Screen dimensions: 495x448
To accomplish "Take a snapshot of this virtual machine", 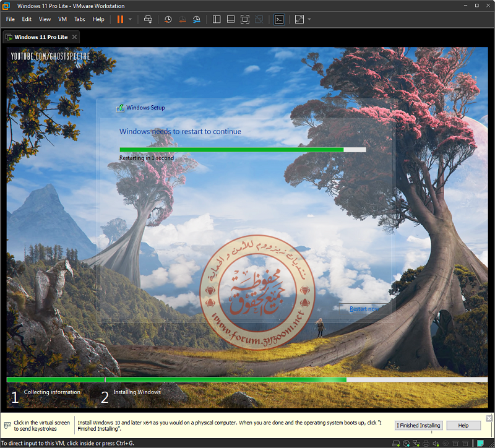I will pyautogui.click(x=168, y=19).
